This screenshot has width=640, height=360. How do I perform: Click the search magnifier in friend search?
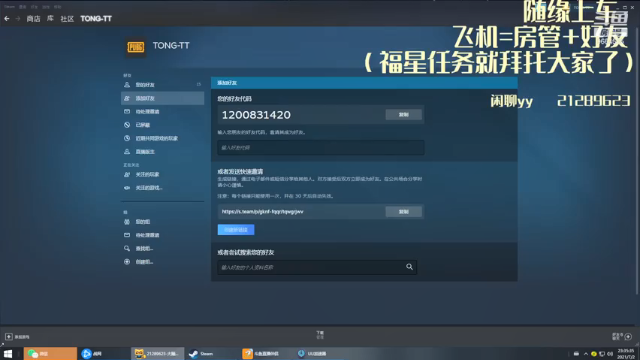(x=409, y=267)
